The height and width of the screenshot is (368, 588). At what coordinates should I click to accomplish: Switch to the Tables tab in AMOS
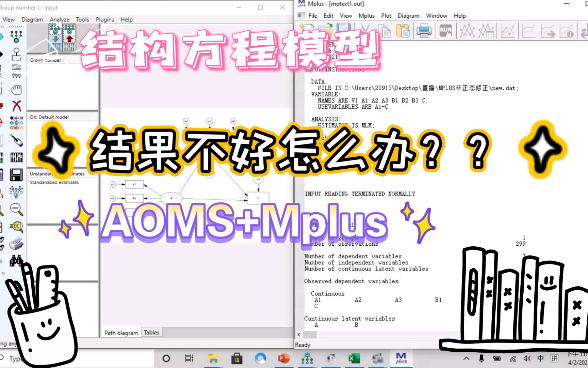click(151, 332)
